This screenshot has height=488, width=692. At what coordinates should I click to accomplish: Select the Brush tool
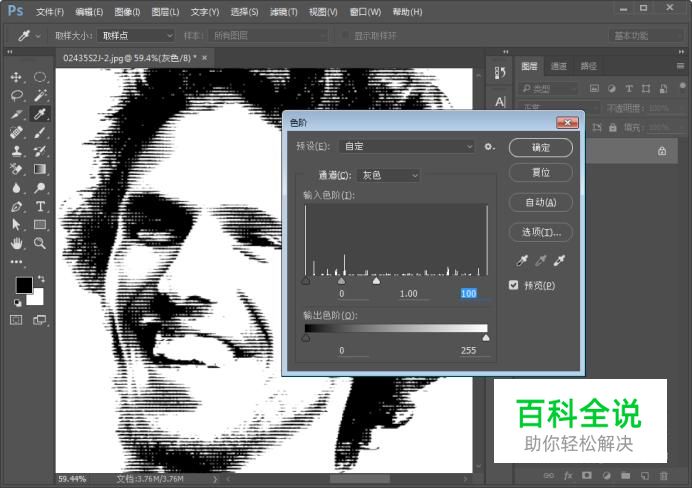40,132
